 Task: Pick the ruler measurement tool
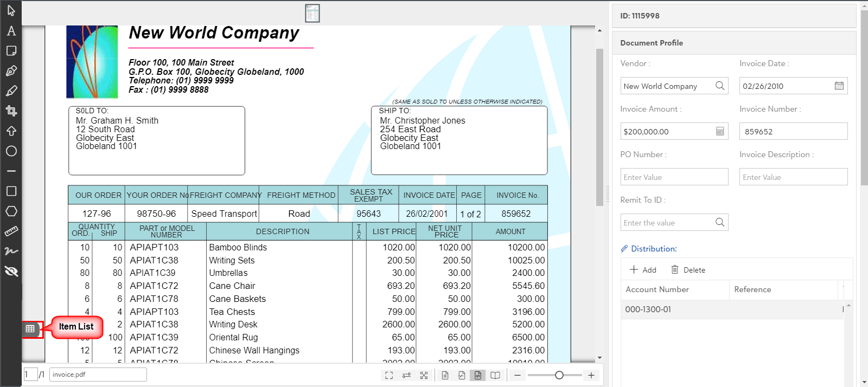pos(11,231)
